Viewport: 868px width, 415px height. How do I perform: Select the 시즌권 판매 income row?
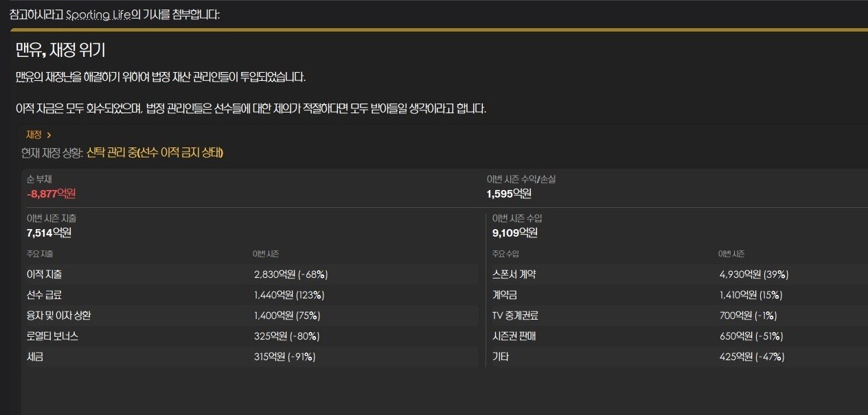(x=676, y=336)
